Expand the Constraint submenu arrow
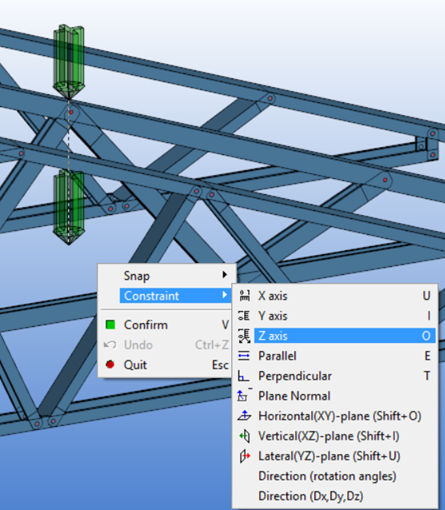The image size is (445, 510). (225, 295)
